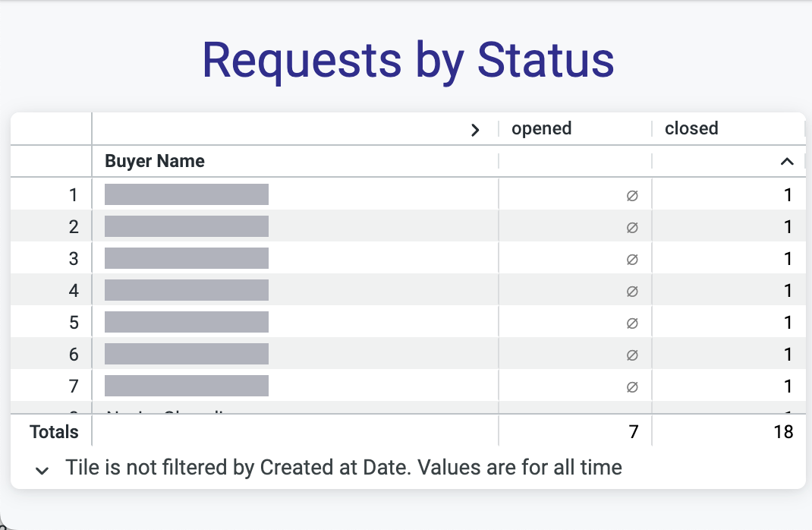Click the Requests by Status title
812x530 pixels.
408,62
